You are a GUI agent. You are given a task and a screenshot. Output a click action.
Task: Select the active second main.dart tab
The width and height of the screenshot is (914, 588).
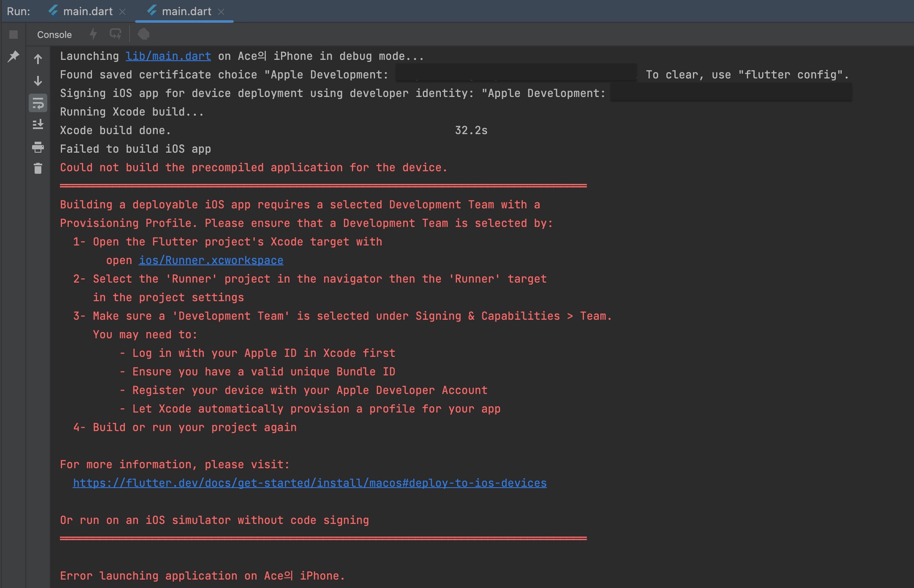(186, 11)
